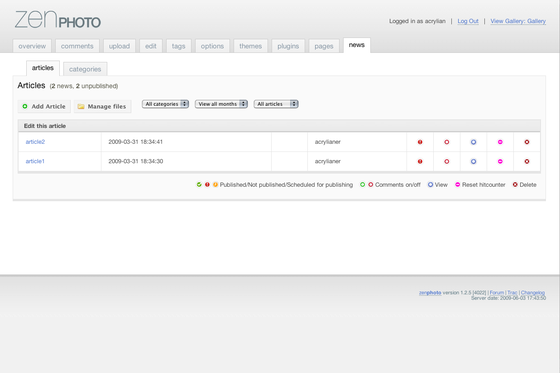Open the article2 link
Screen dimensions: 560x373
pyautogui.click(x=35, y=142)
